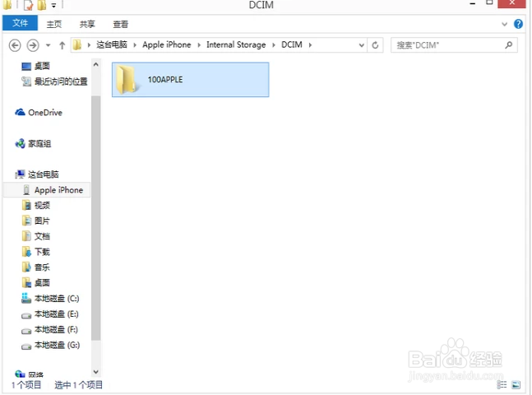This screenshot has height=395, width=532.
Task: Open 文档 folder in navigation pane
Action: point(42,236)
